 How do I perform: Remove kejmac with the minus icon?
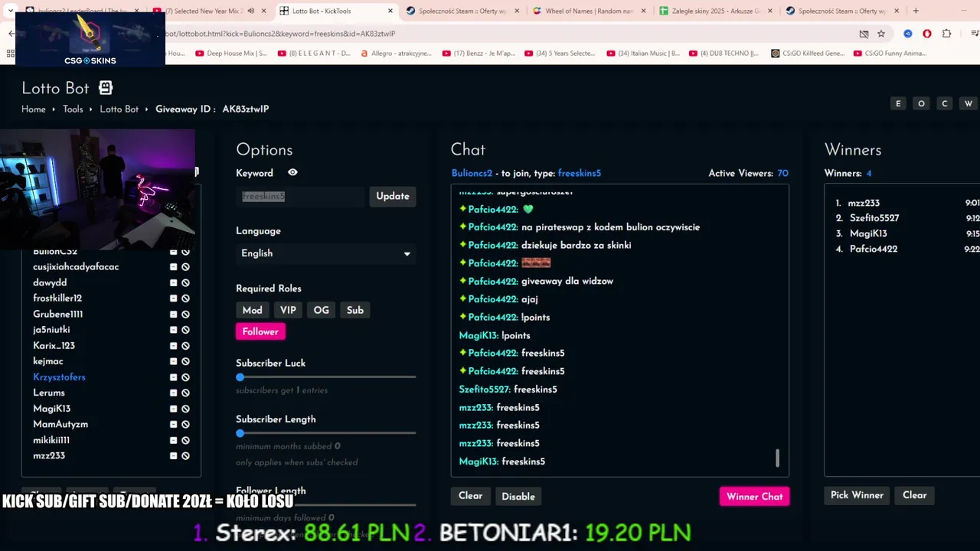coord(174,361)
